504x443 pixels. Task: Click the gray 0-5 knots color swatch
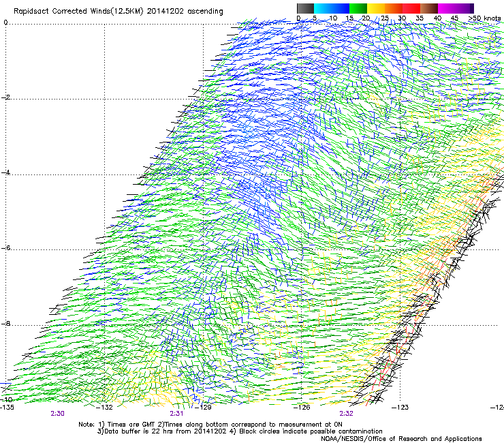pyautogui.click(x=305, y=8)
